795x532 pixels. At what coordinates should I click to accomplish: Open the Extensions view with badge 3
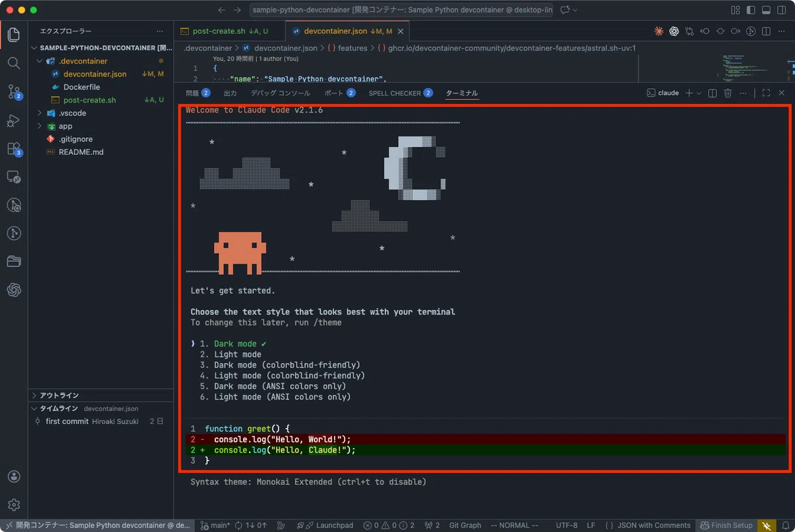pos(14,149)
